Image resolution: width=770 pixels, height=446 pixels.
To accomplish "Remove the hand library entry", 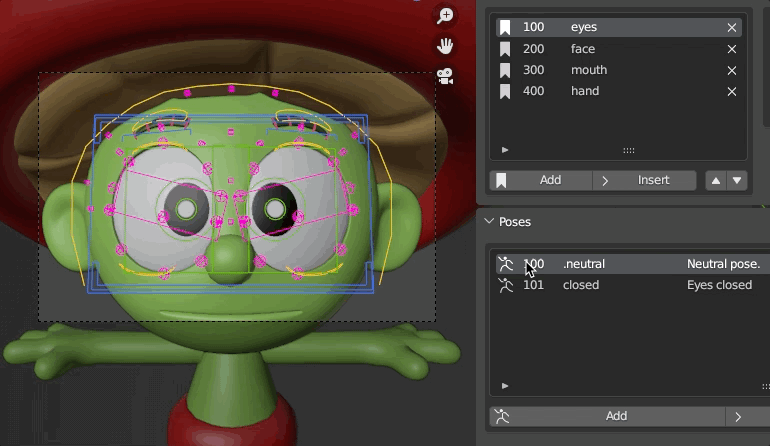I will (732, 91).
